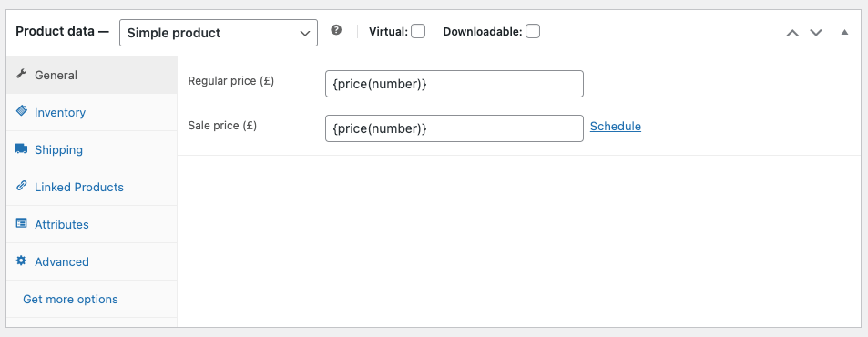Go to the Attributes tab
This screenshot has width=868, height=337.
click(92, 224)
